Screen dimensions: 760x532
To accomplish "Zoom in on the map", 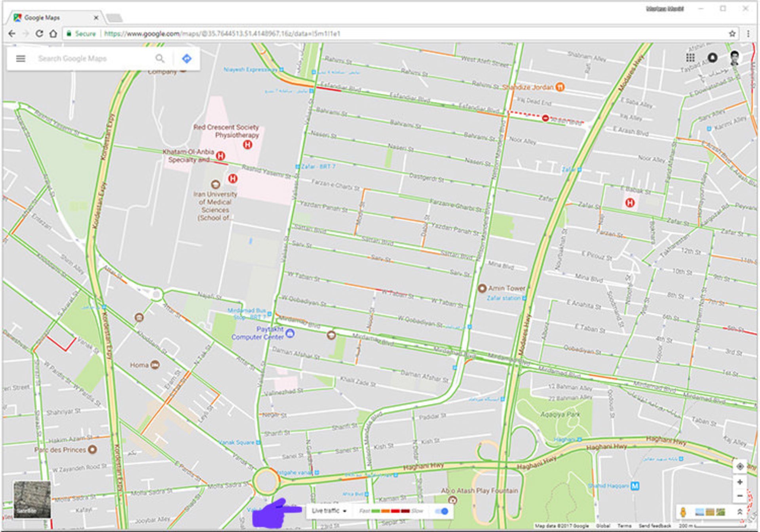I will pos(740,482).
